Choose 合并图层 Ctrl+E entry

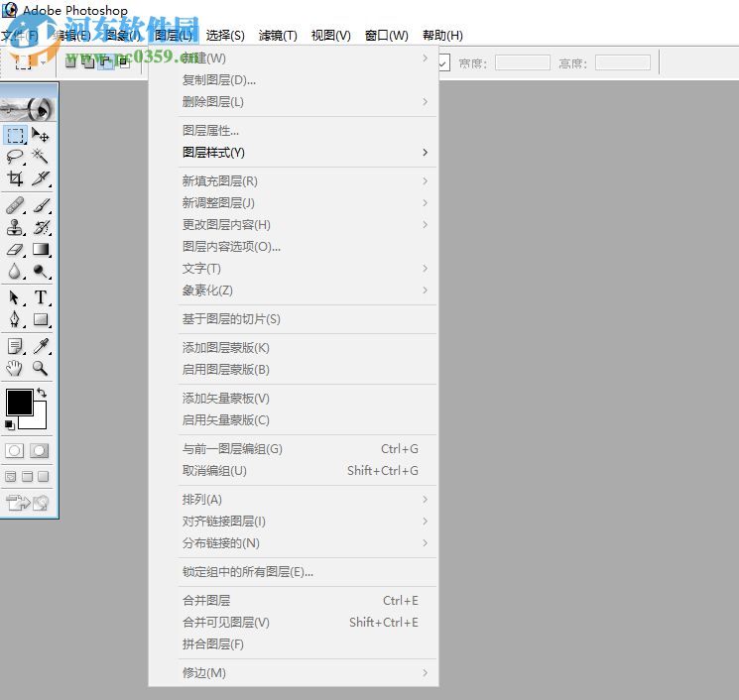coord(294,601)
